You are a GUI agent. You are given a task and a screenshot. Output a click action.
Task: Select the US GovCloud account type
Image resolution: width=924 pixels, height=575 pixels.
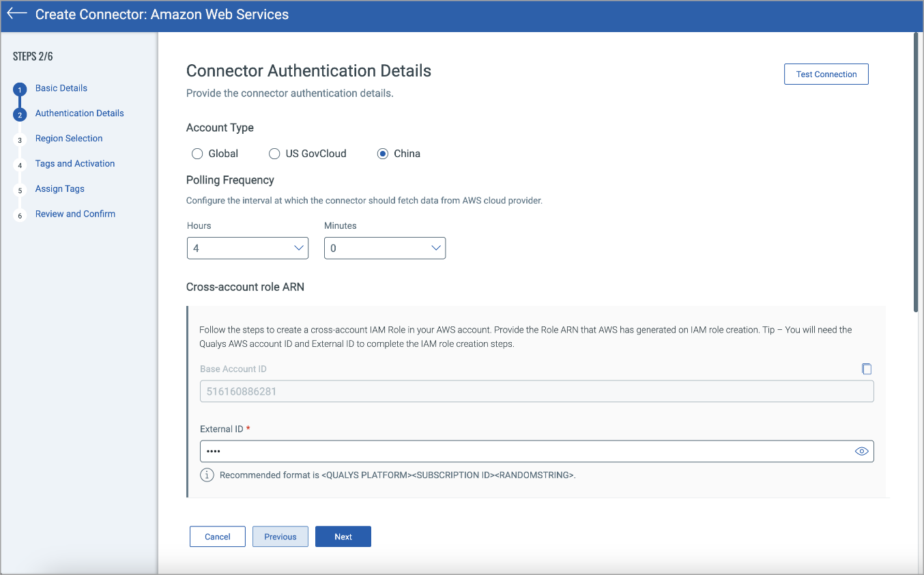click(274, 154)
